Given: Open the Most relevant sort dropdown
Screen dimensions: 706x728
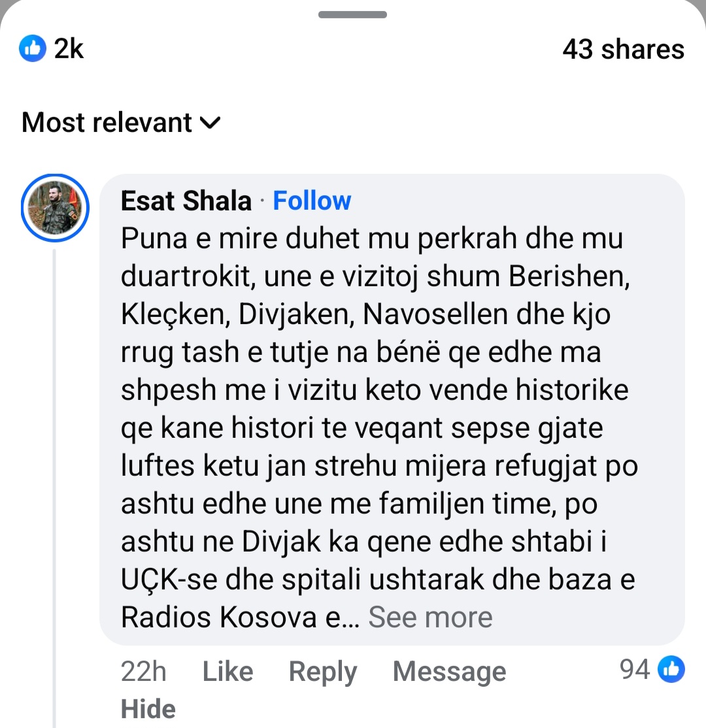Looking at the screenshot, I should 107,122.
